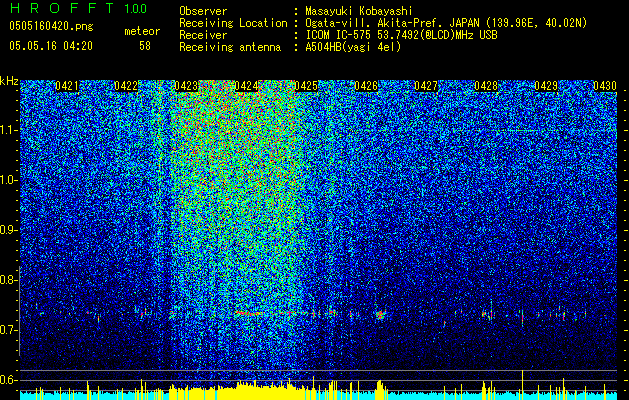
Task: Click the 0.6 kHz axis label
Action: tap(8, 380)
